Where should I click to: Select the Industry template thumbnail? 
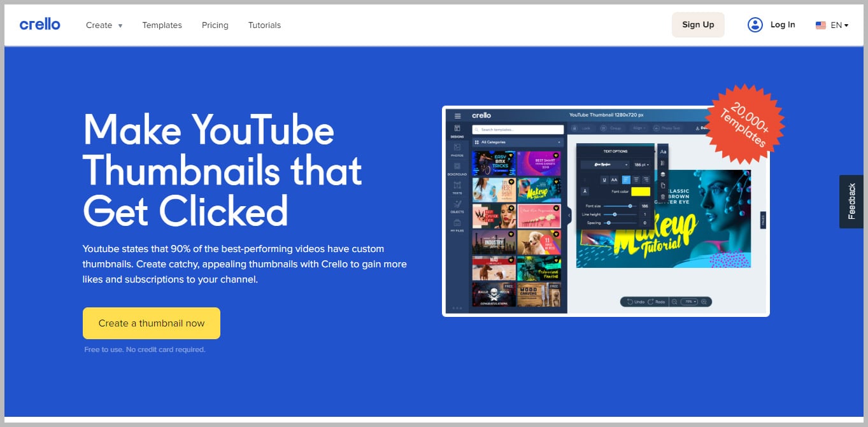(x=494, y=242)
